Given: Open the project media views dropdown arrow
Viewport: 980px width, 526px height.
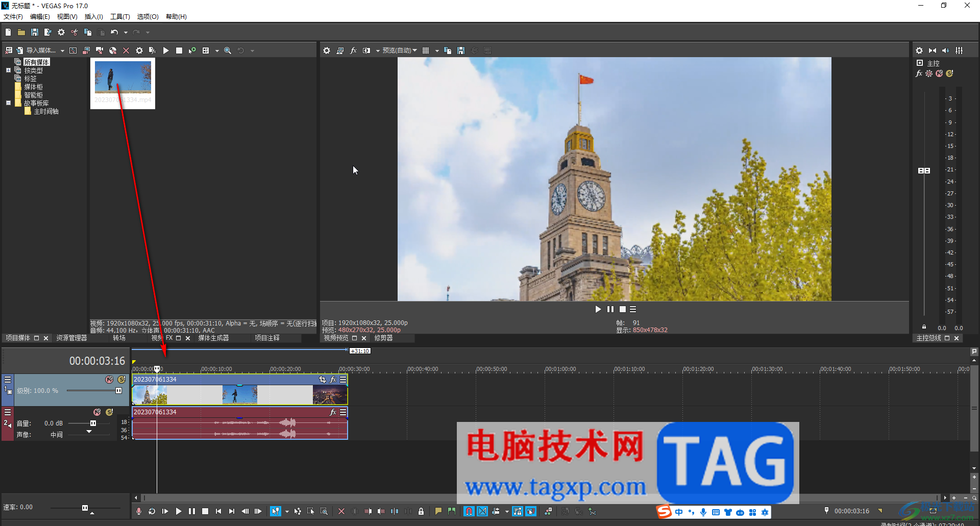Looking at the screenshot, I should pos(217,51).
